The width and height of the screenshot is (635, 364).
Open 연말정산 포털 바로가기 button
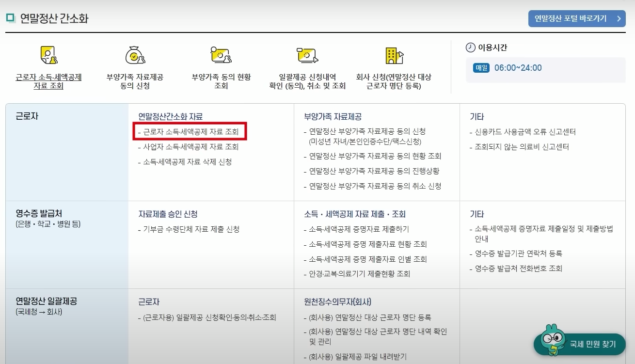(576, 18)
